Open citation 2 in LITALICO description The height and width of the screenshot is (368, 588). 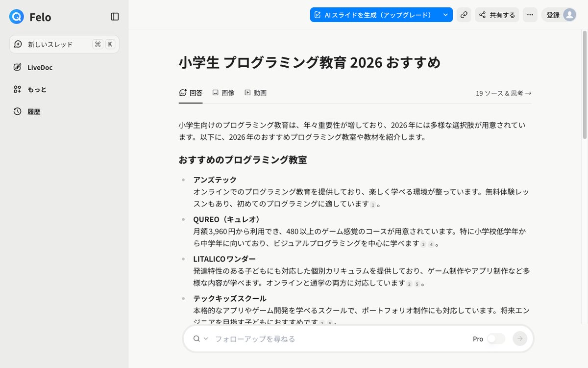pos(409,284)
